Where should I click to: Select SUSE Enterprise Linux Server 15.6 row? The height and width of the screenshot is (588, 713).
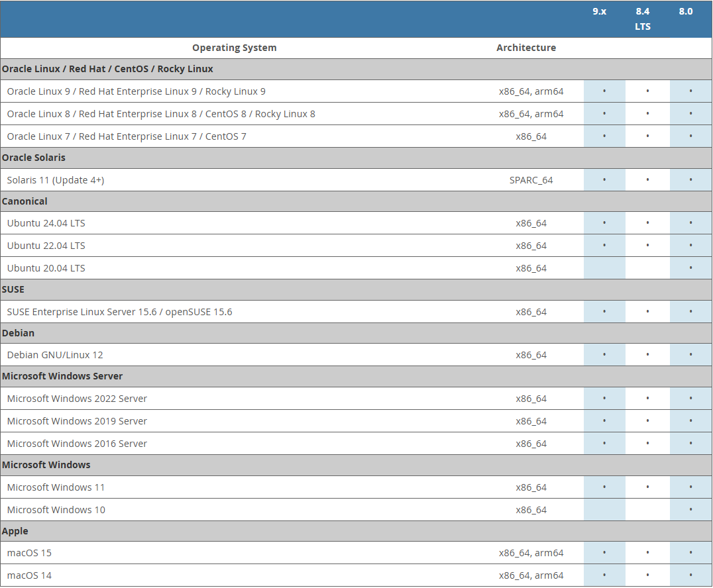click(x=356, y=312)
